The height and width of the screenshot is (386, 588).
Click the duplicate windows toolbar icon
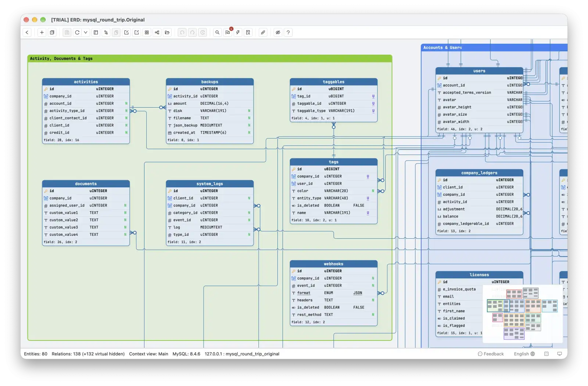coord(52,32)
